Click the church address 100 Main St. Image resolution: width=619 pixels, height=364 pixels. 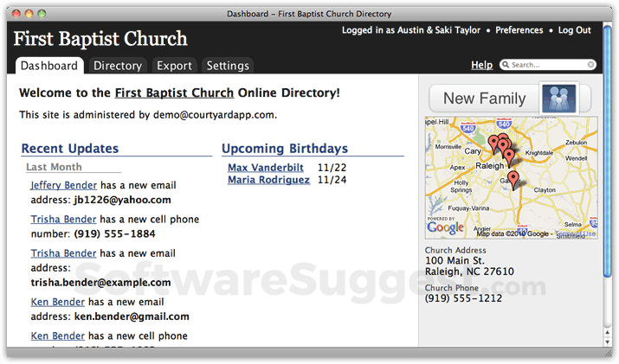point(455,260)
